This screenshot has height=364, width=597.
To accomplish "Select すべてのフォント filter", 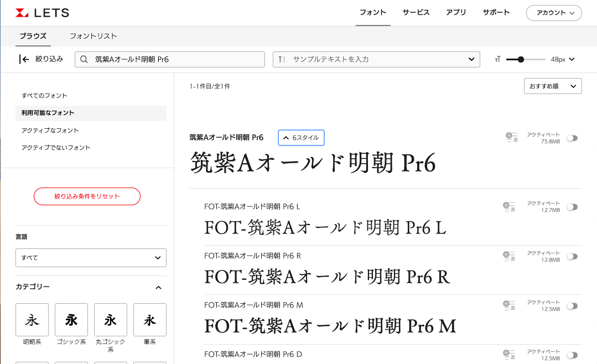I will coord(45,96).
